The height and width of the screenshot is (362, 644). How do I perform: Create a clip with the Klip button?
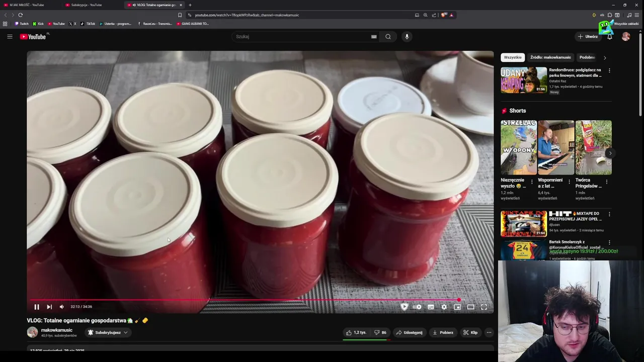tap(470, 332)
